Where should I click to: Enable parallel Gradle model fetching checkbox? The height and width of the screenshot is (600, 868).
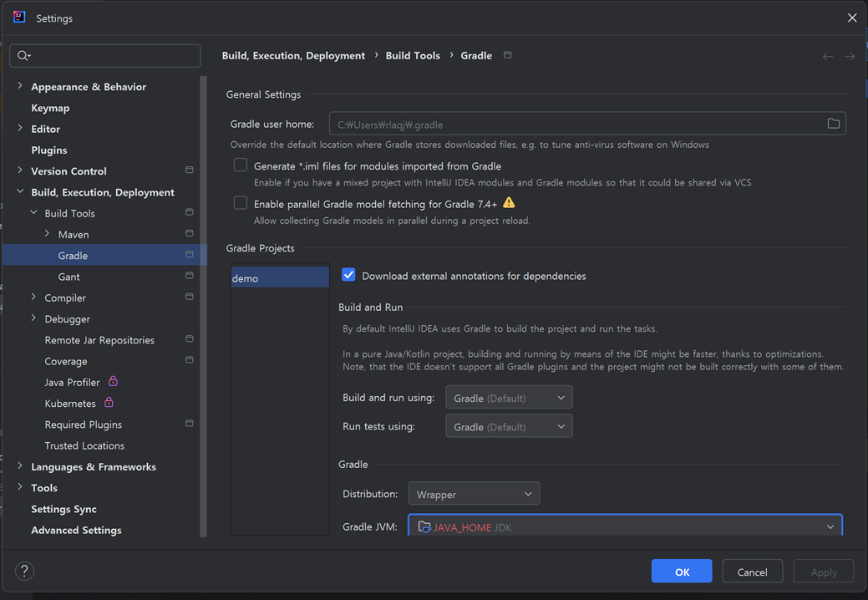[241, 203]
